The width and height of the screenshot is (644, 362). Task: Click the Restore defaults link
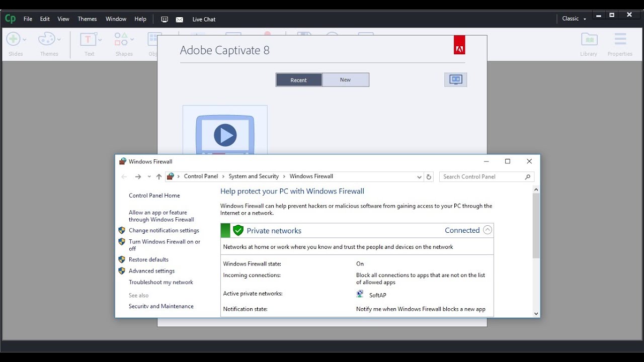(x=148, y=259)
